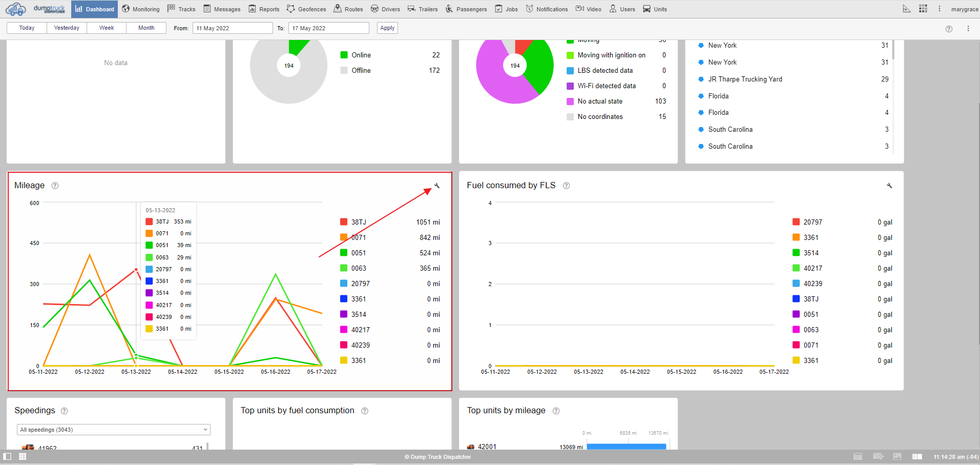Click the help icon in date toolbar
Image resolution: width=980 pixels, height=465 pixels.
949,29
